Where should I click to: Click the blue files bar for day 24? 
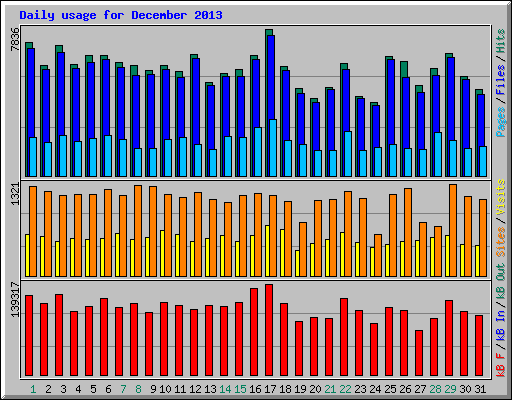(x=376, y=126)
